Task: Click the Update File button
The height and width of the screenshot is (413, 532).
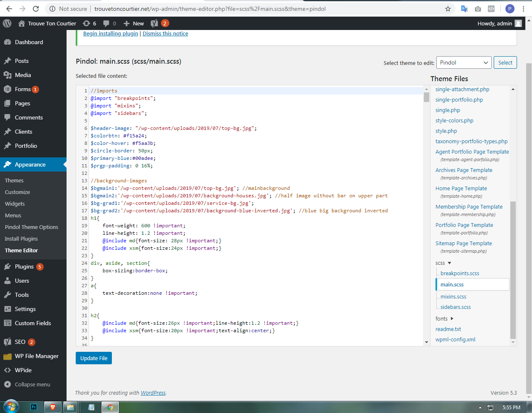Action: pos(94,358)
